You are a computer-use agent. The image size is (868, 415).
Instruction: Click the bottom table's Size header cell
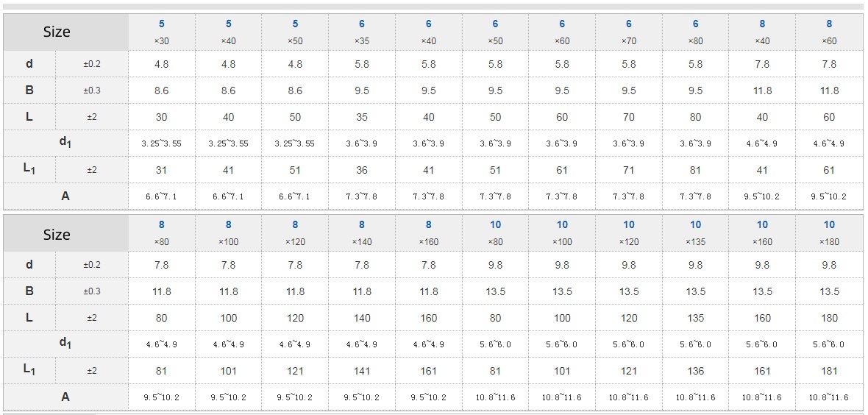click(57, 235)
